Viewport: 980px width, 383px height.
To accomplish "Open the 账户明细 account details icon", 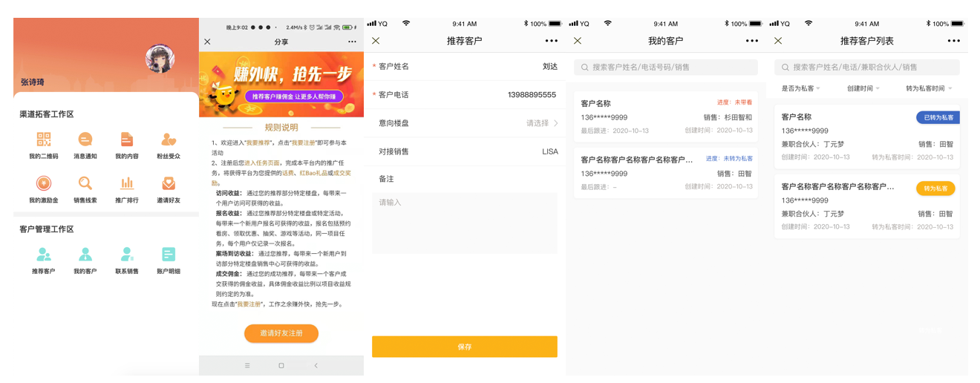I will pos(169,255).
